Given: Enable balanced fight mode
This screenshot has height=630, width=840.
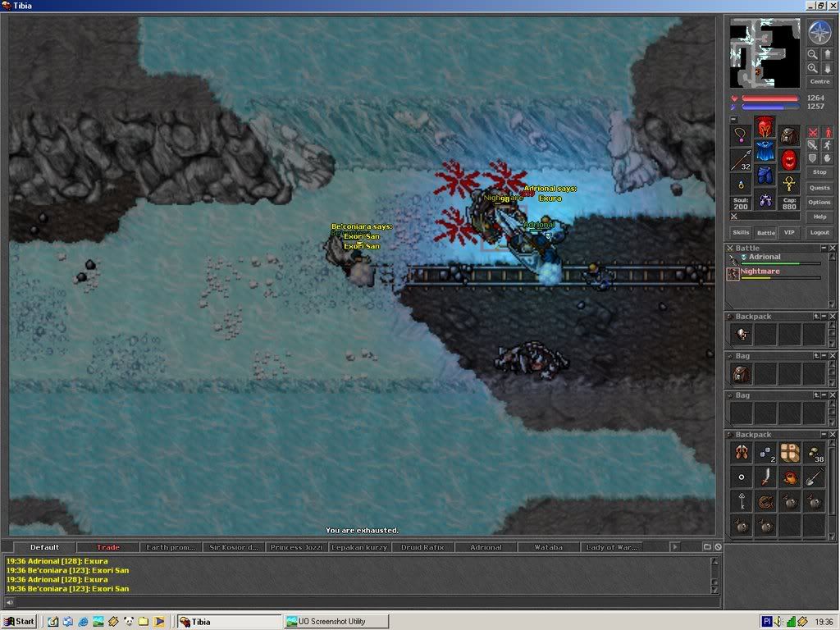Looking at the screenshot, I should pyautogui.click(x=813, y=145).
